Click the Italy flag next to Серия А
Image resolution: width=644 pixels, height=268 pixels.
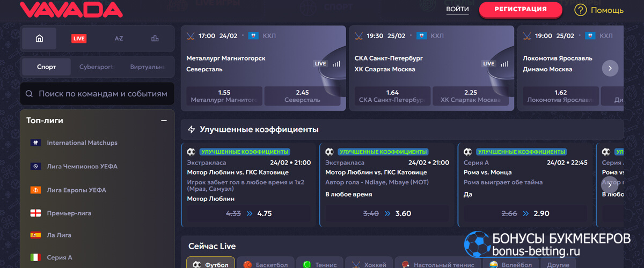click(x=35, y=257)
